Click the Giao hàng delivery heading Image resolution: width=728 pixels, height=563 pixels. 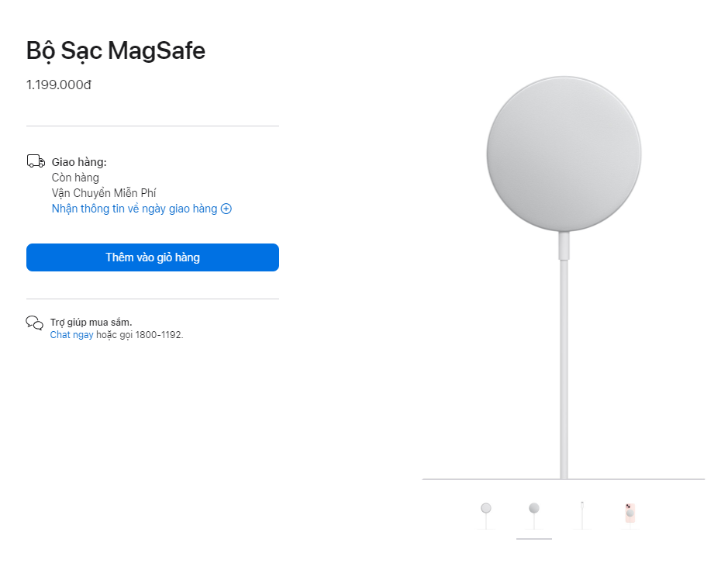pos(79,162)
